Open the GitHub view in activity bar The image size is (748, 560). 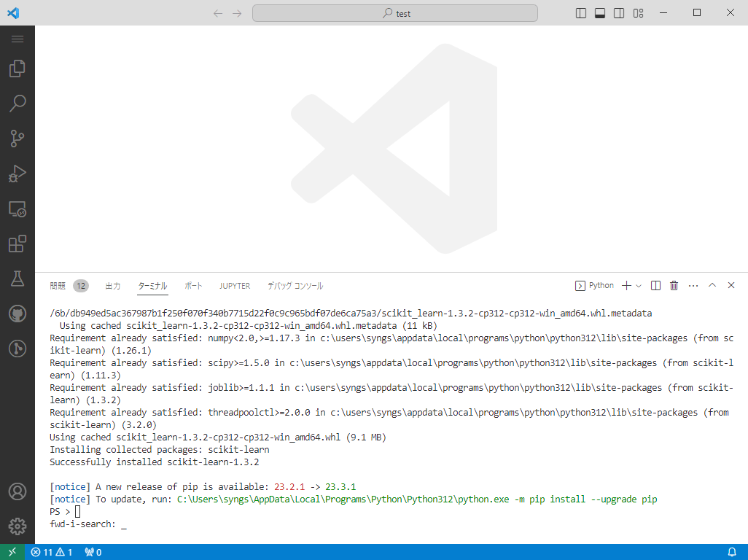click(17, 314)
